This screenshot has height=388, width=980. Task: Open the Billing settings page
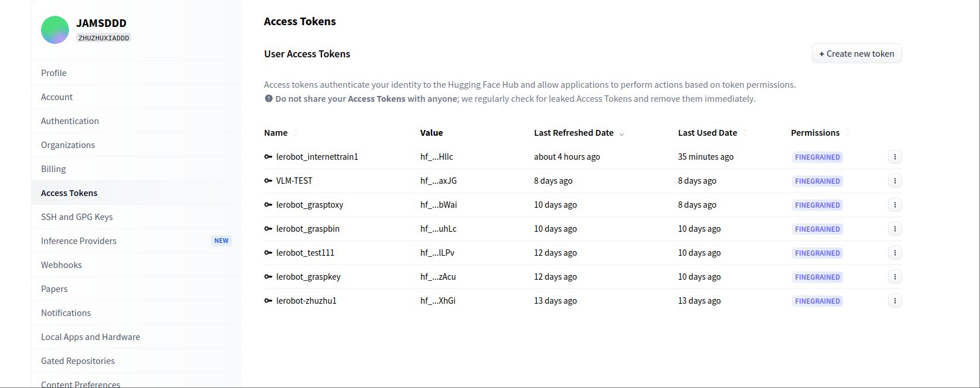53,169
